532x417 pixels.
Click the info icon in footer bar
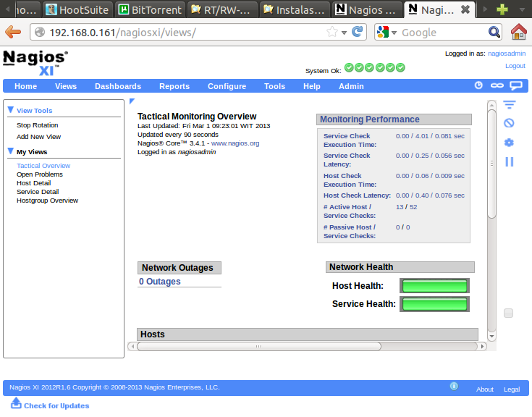tap(454, 387)
